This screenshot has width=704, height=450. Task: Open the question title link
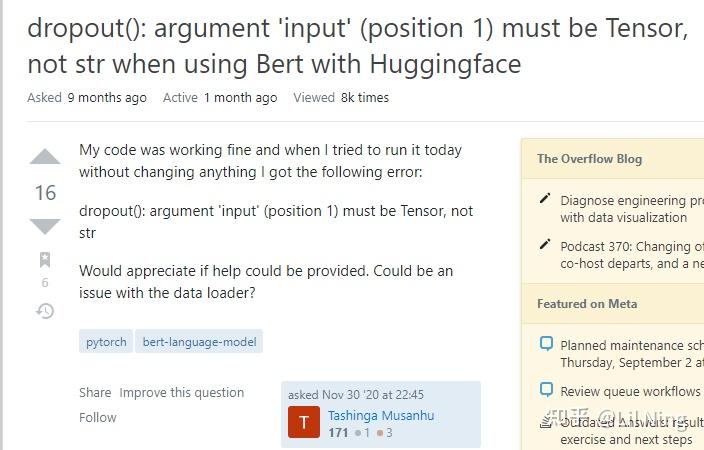click(x=358, y=46)
